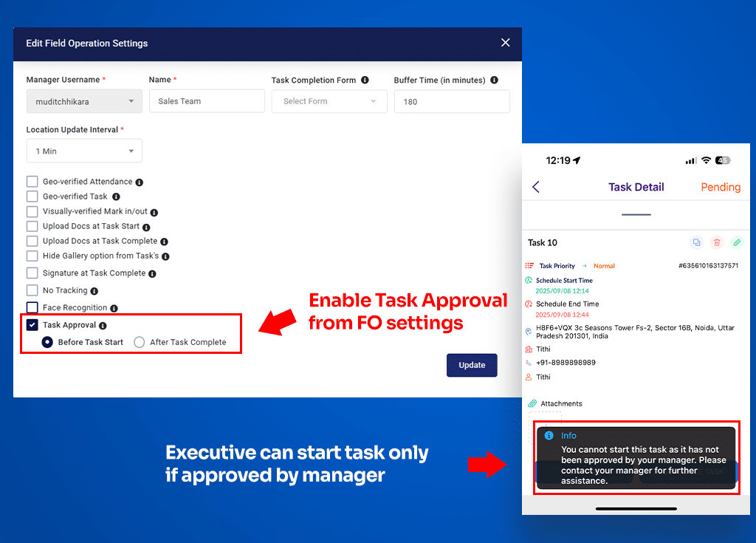Click the green edit icon beside Task 10
This screenshot has width=756, height=543.
coord(736,242)
